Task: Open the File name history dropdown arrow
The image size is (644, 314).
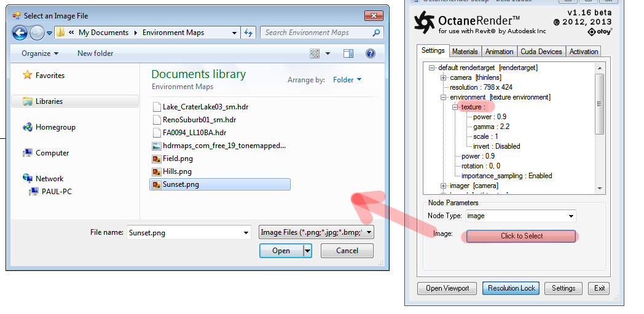Action: (246, 233)
